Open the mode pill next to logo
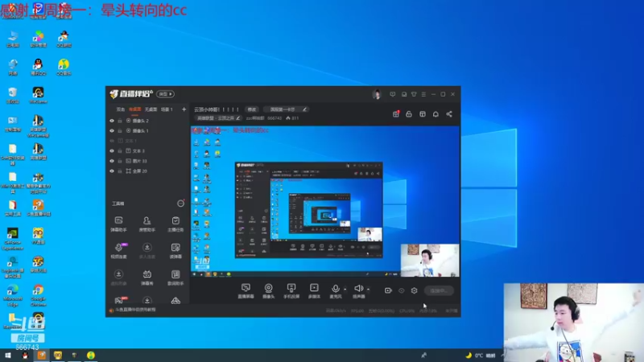 166,94
